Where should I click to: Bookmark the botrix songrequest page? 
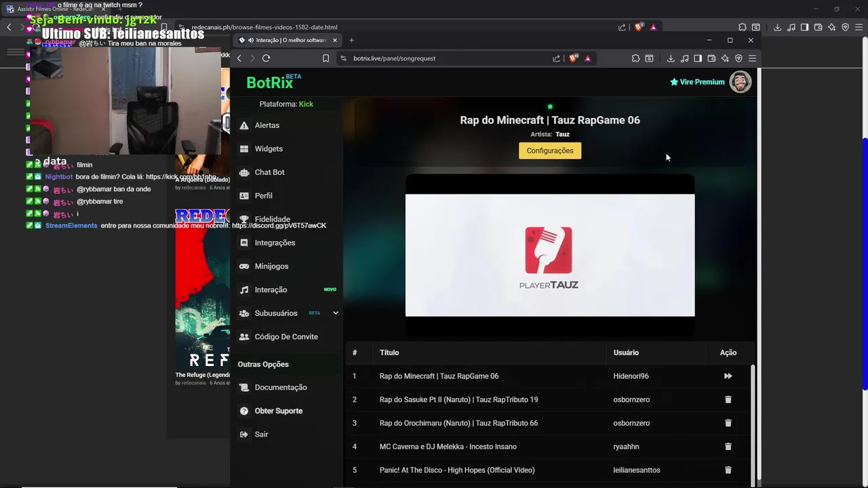pyautogui.click(x=325, y=58)
